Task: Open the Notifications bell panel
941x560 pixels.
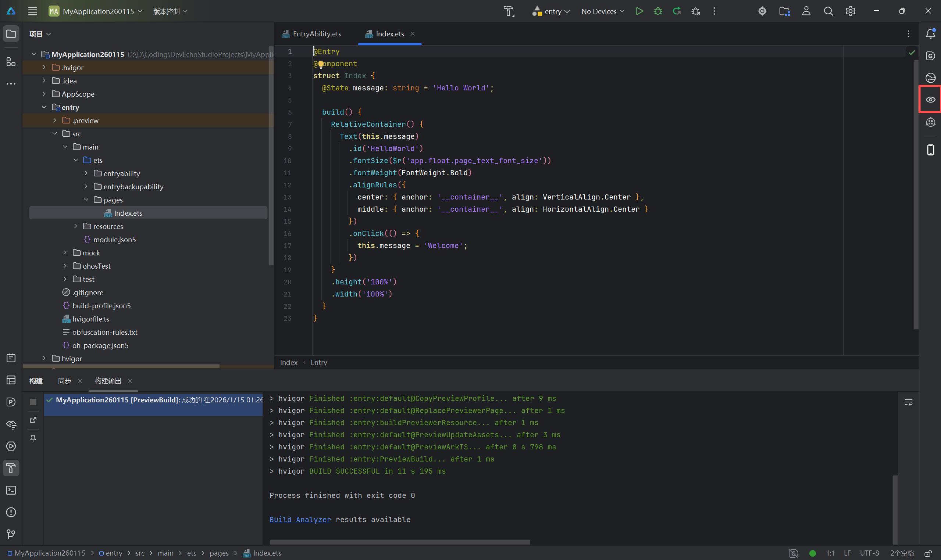Action: pos(930,33)
